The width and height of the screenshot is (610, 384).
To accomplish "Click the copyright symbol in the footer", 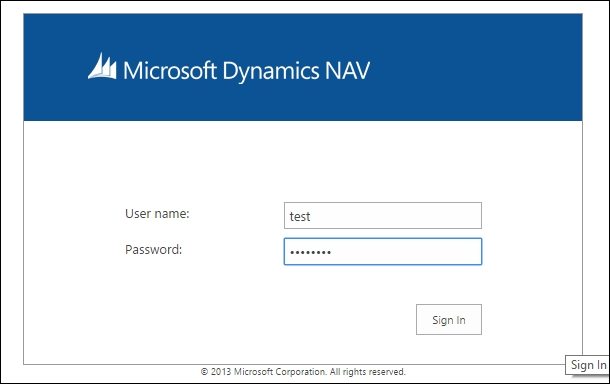I will click(x=204, y=372).
